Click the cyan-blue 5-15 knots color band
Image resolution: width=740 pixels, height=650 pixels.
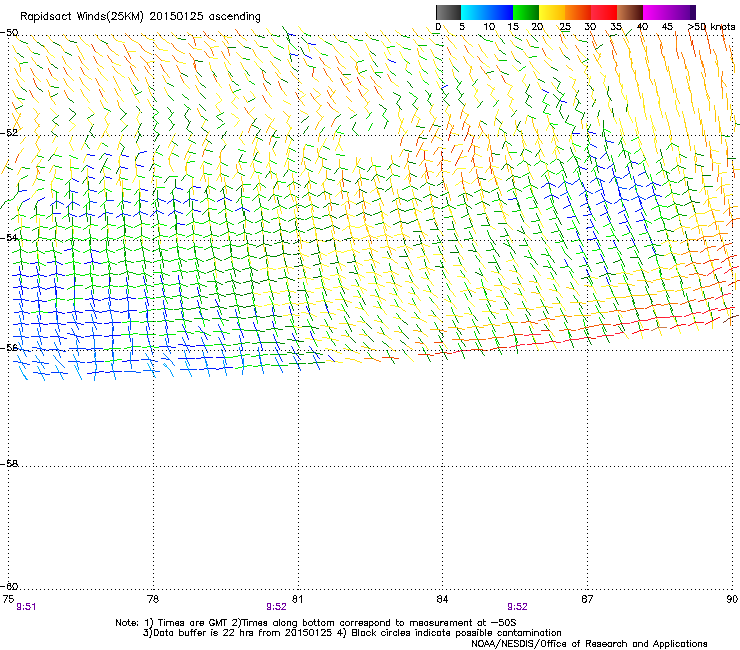[487, 12]
